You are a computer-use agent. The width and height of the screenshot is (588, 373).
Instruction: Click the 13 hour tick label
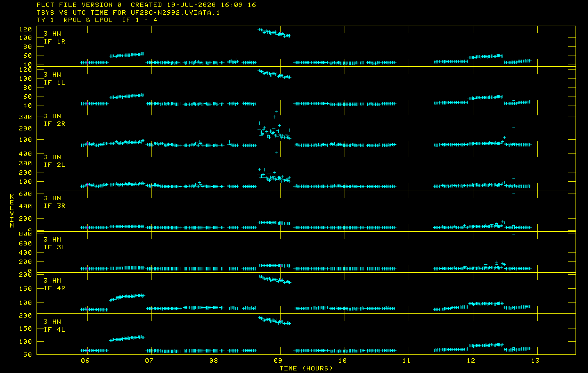tap(535, 361)
